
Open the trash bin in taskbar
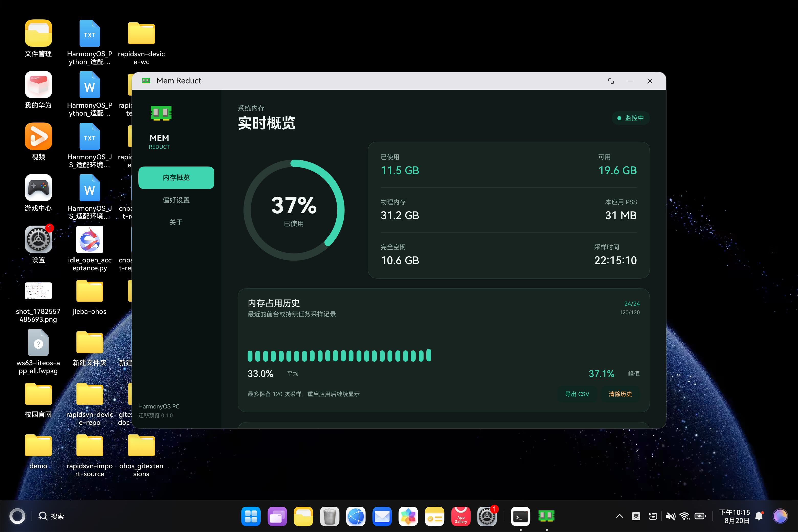329,516
